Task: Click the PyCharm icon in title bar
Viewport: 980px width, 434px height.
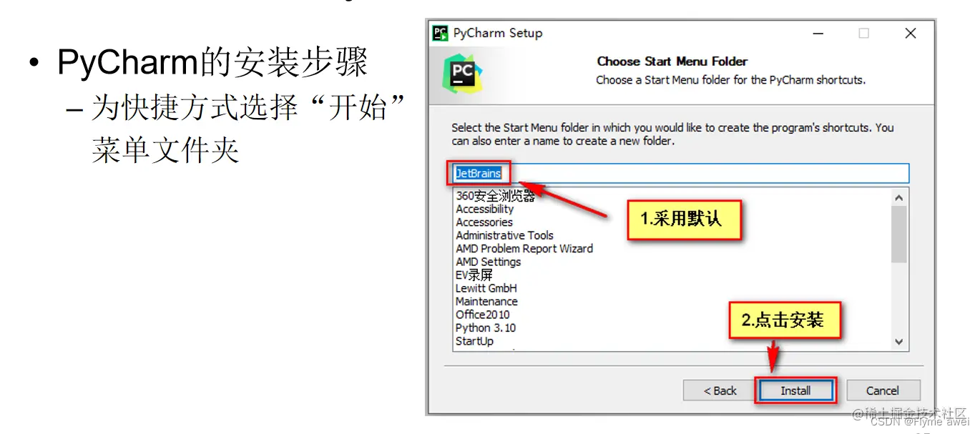Action: tap(441, 33)
